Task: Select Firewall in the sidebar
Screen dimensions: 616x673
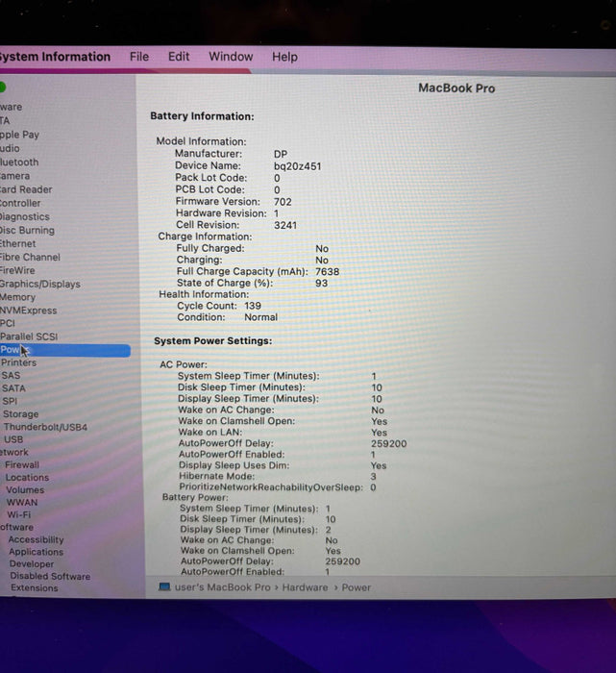Action: tap(22, 464)
